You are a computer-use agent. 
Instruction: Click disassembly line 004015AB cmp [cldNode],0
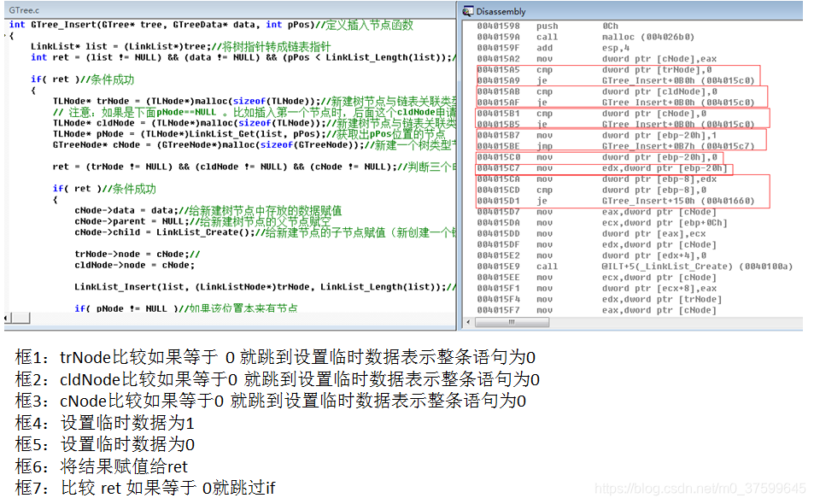coord(597,91)
